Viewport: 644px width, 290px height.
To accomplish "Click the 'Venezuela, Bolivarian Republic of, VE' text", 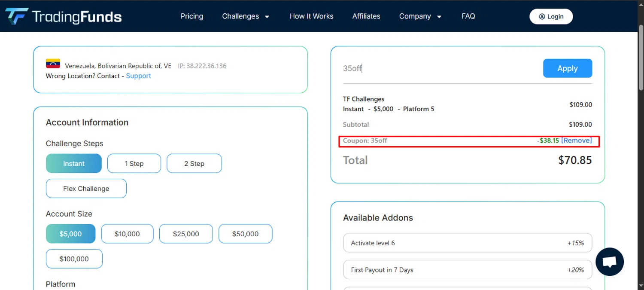I will coord(118,66).
